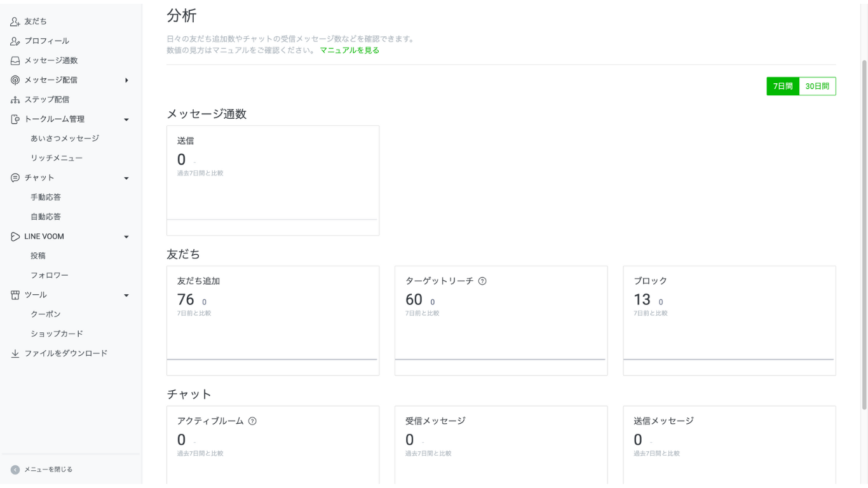The width and height of the screenshot is (868, 488).
Task: Click the 60 target reach value
Action: tap(414, 300)
